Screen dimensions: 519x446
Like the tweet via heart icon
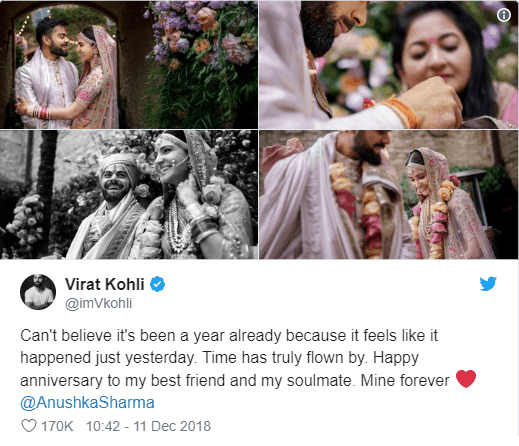(x=29, y=426)
